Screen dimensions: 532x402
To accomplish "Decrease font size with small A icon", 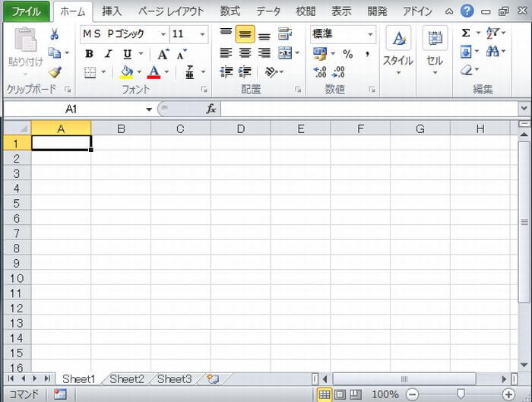I will coord(182,54).
